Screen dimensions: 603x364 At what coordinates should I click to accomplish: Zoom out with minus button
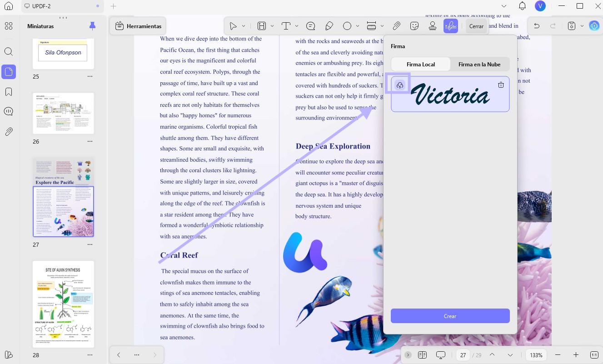558,355
